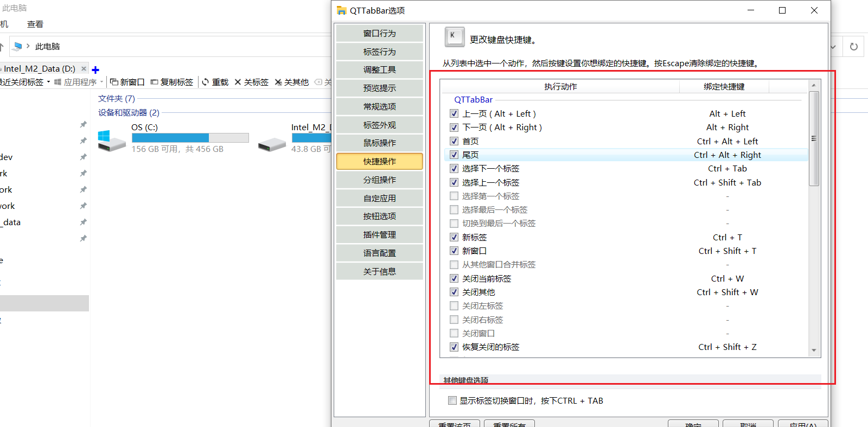Enable the 选择第一个标签 checkbox
This screenshot has height=427, width=868.
pos(454,196)
